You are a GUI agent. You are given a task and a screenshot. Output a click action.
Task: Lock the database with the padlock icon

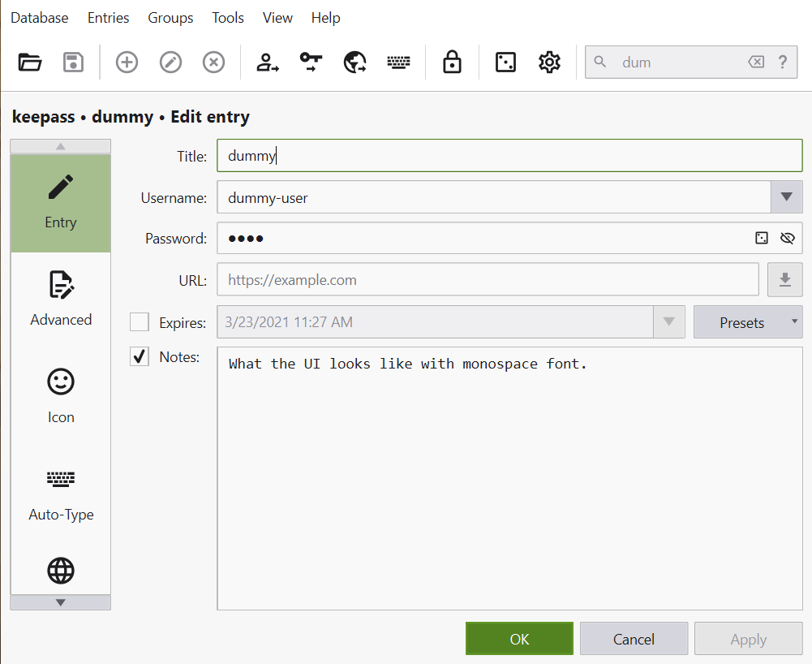coord(451,62)
